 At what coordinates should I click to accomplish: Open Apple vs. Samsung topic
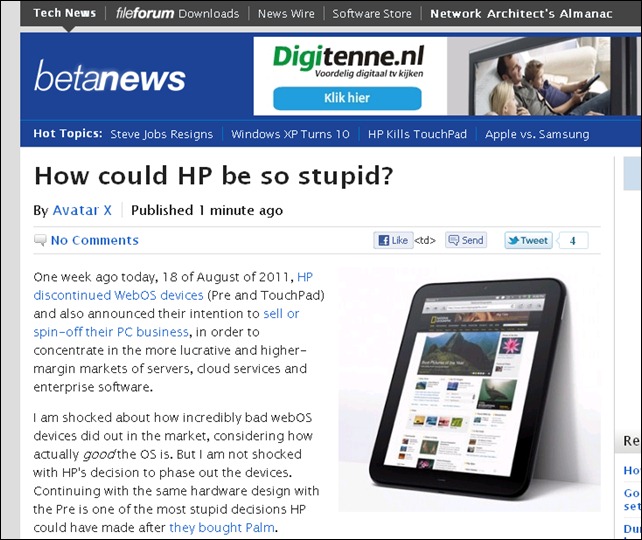(537, 134)
